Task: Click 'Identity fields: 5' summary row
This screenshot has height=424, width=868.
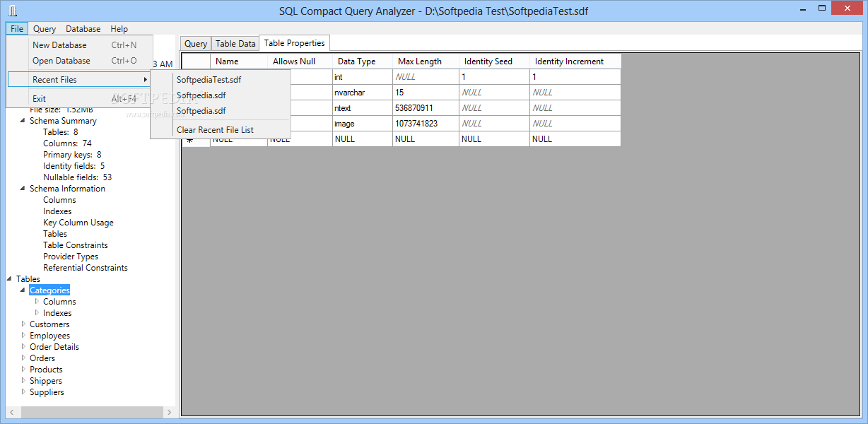Action: click(x=74, y=166)
